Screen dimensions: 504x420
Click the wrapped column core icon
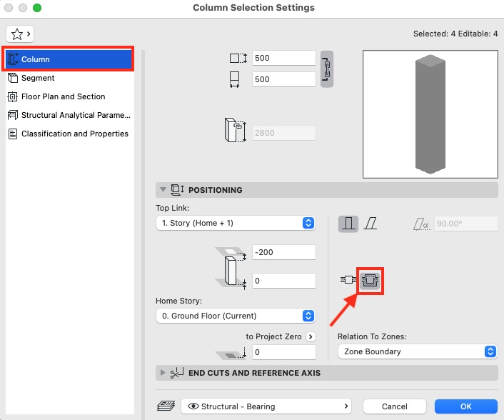coord(370,281)
